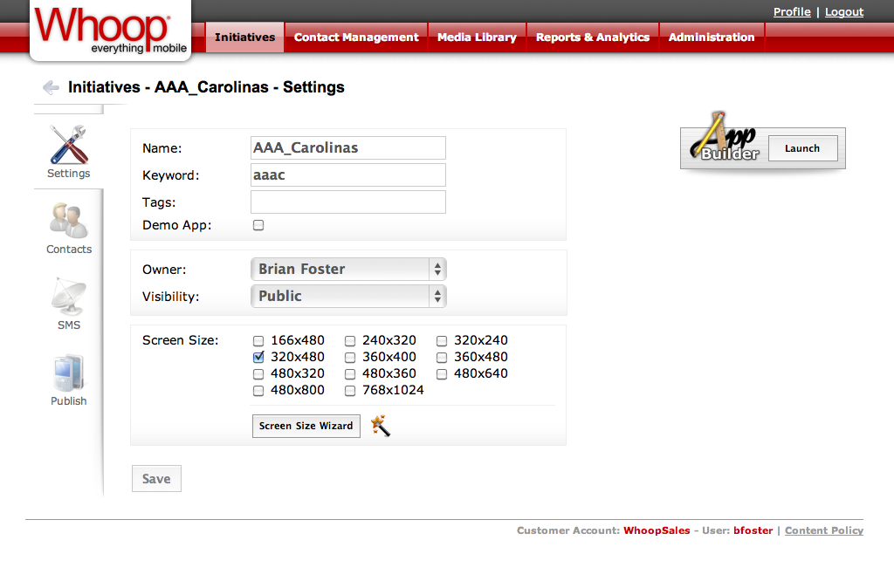Check the 360x400 screen size
Viewport: 894px width, 588px height.
[350, 357]
